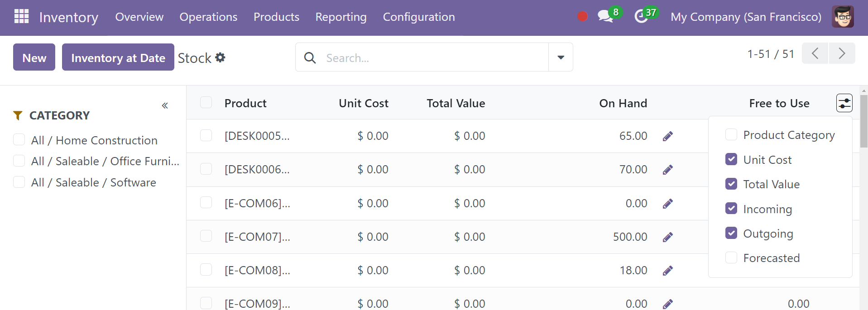
Task: Click the Inventory app title
Action: 68,17
